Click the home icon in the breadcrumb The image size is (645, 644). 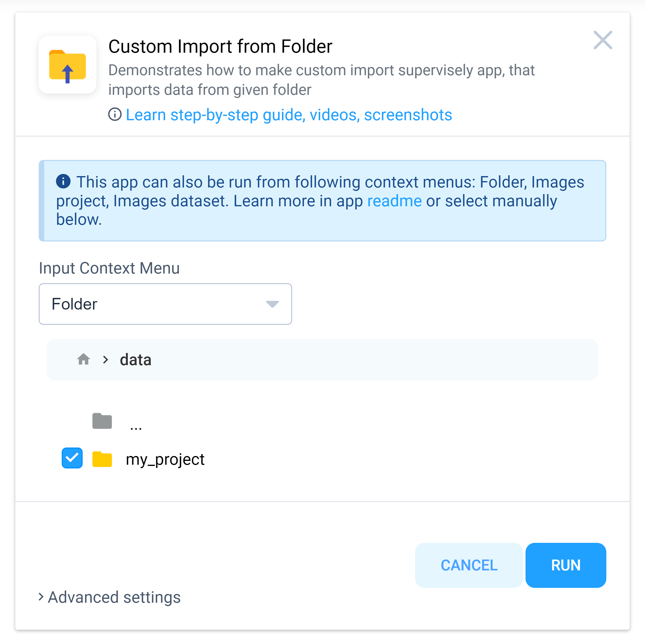click(x=83, y=359)
